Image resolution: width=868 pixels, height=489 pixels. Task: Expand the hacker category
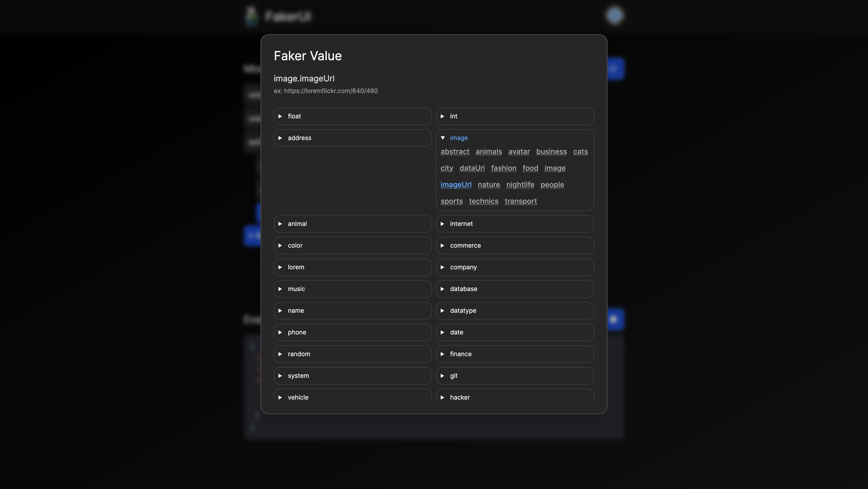tap(515, 395)
